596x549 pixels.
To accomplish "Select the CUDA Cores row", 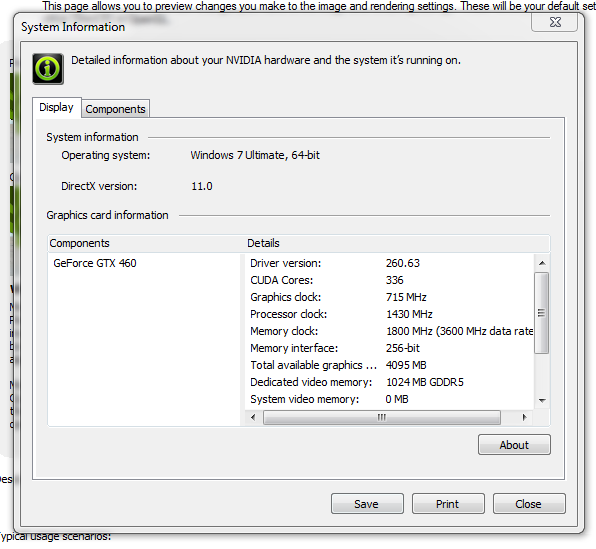I will (x=389, y=280).
